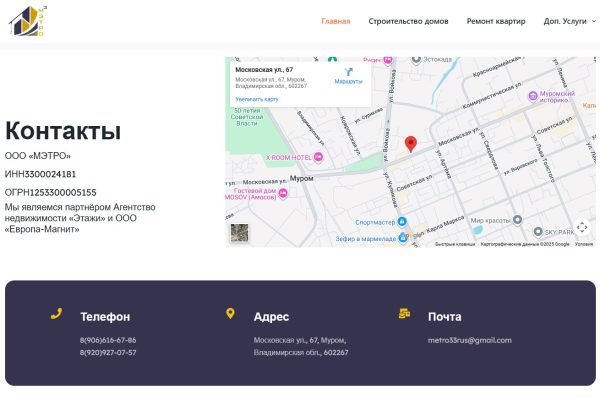Viewport: 600px width, 400px height.
Task: Click the yellow address pin icon
Action: point(231,314)
